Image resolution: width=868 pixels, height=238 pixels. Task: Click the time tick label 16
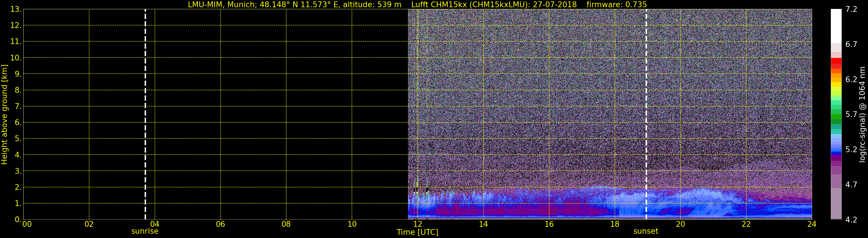click(549, 224)
